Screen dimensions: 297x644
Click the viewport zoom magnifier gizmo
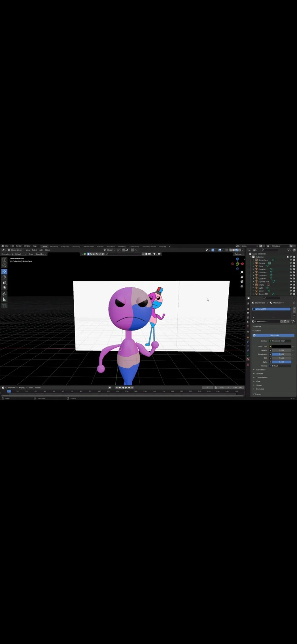pyautogui.click(x=242, y=272)
